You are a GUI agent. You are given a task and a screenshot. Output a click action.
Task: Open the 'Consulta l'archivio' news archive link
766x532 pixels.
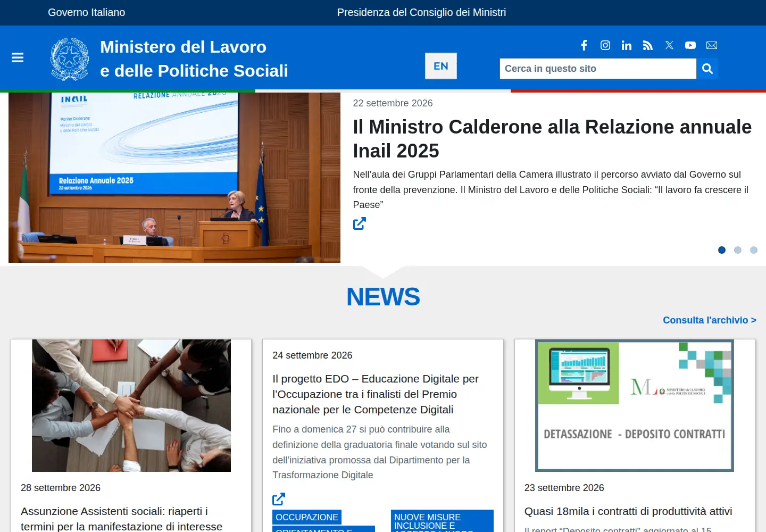[710, 320]
